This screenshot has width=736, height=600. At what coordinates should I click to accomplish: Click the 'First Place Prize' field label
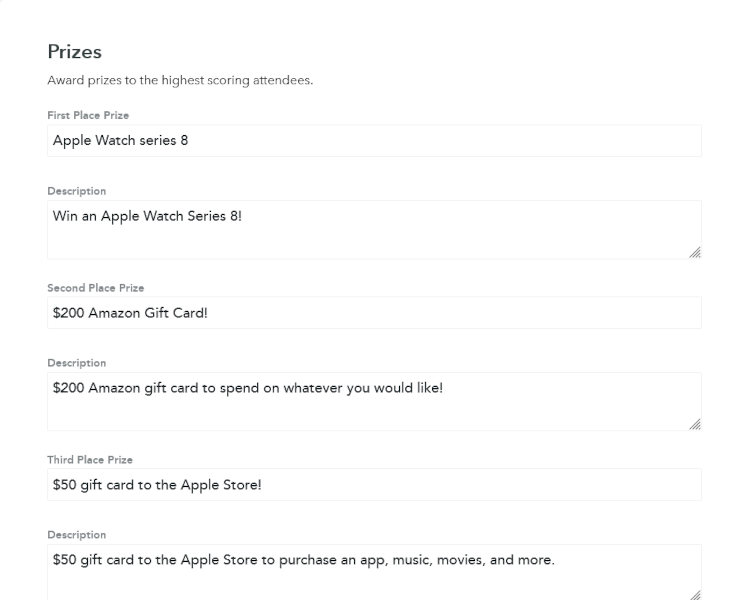click(88, 115)
